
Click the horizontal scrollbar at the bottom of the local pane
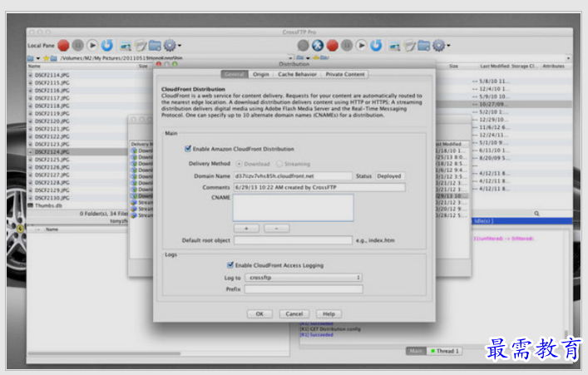click(104, 353)
